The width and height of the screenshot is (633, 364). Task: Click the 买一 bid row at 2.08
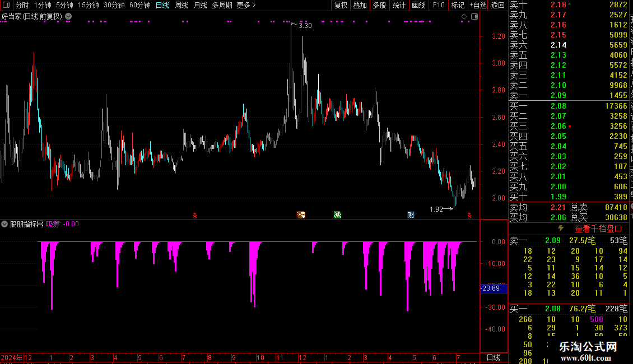[569, 106]
